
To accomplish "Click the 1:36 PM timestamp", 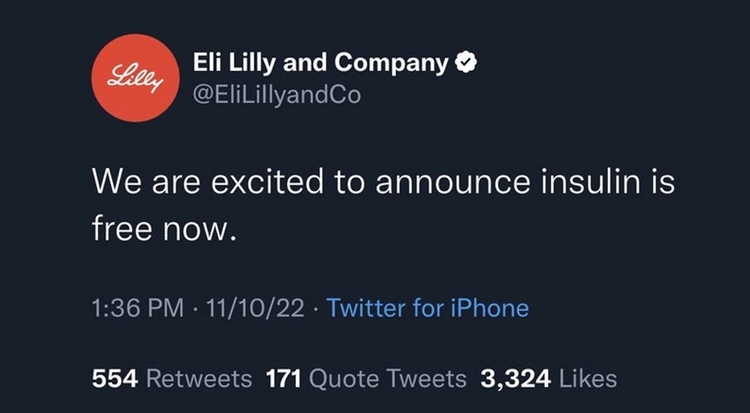I will tap(138, 308).
